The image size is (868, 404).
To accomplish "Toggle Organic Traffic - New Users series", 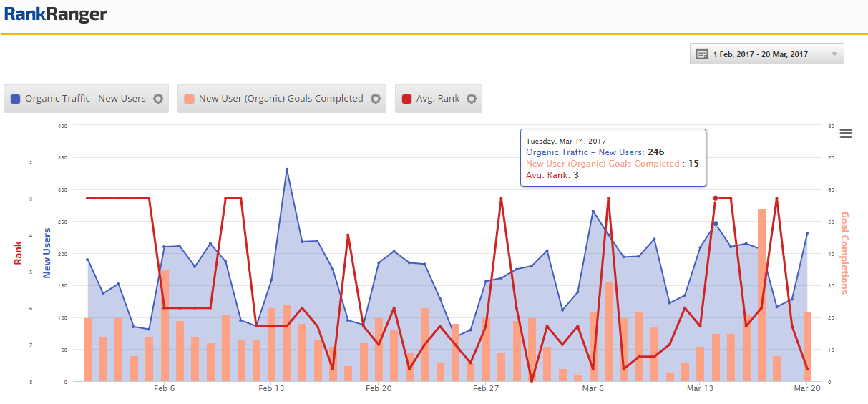I will tap(85, 99).
